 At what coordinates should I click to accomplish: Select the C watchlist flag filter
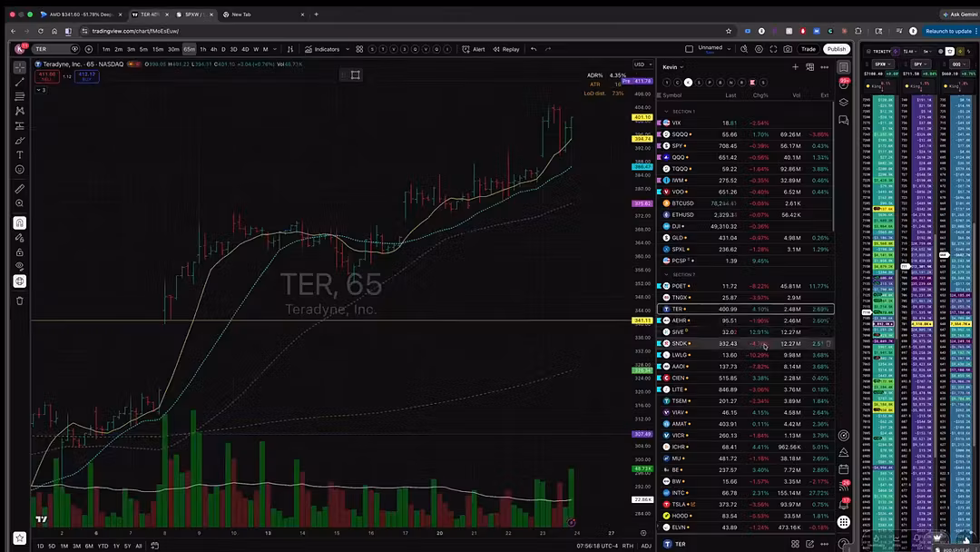(677, 82)
